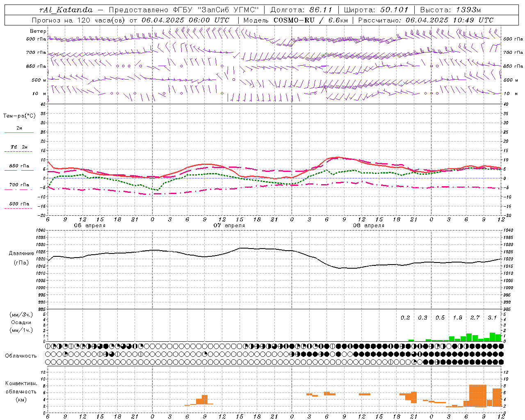This screenshot has width=525, height=420.
Task: Click the '06 апреля' date label
Action: tap(89, 226)
